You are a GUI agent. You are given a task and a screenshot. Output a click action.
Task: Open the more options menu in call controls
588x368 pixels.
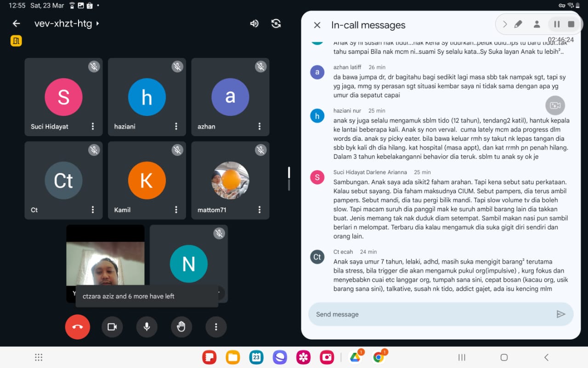(216, 327)
